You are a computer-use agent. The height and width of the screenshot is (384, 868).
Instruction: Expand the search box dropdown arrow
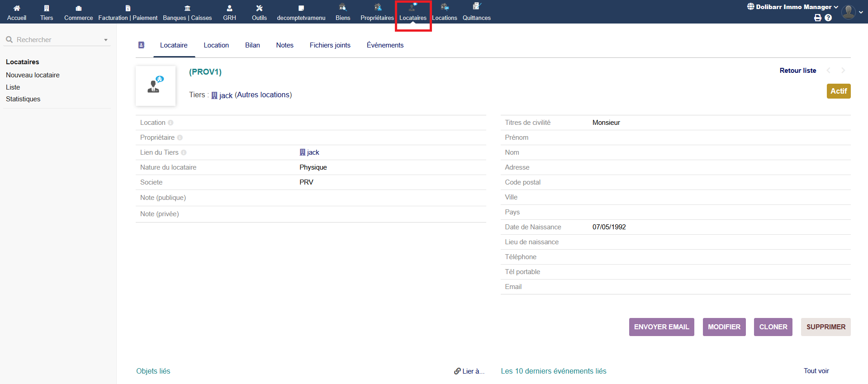[x=106, y=40]
